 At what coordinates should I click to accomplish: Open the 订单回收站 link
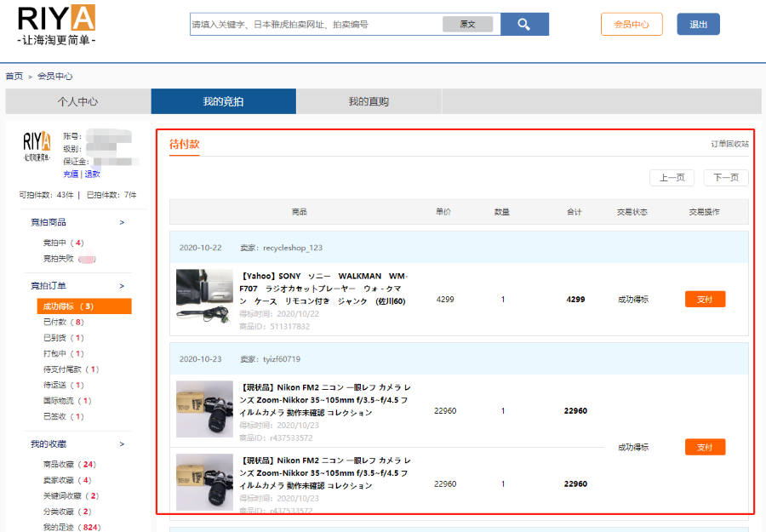pyautogui.click(x=729, y=144)
